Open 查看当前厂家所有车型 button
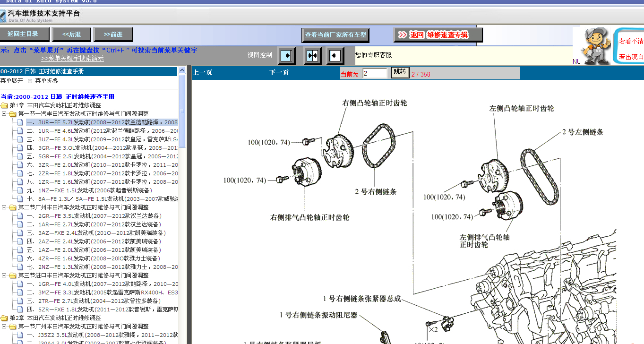This screenshot has height=344, width=644. 335,35
